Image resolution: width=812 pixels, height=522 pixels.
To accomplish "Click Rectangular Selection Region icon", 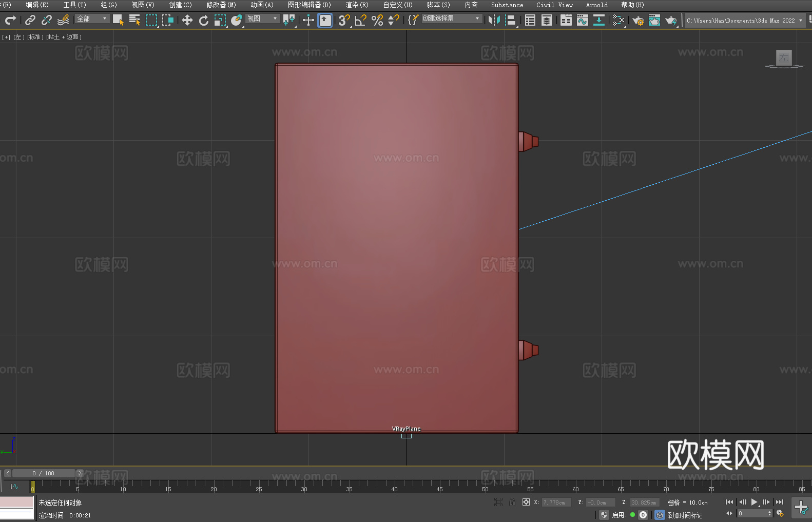I will (x=151, y=20).
